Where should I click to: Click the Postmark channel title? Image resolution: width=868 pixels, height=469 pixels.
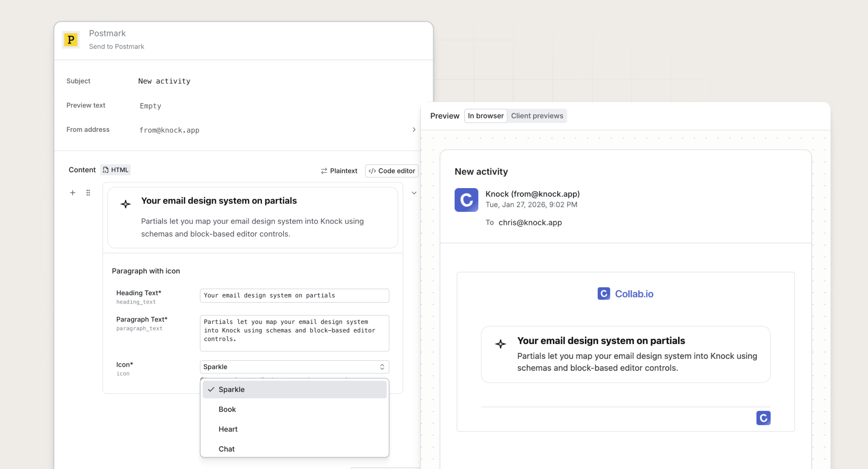click(x=108, y=34)
